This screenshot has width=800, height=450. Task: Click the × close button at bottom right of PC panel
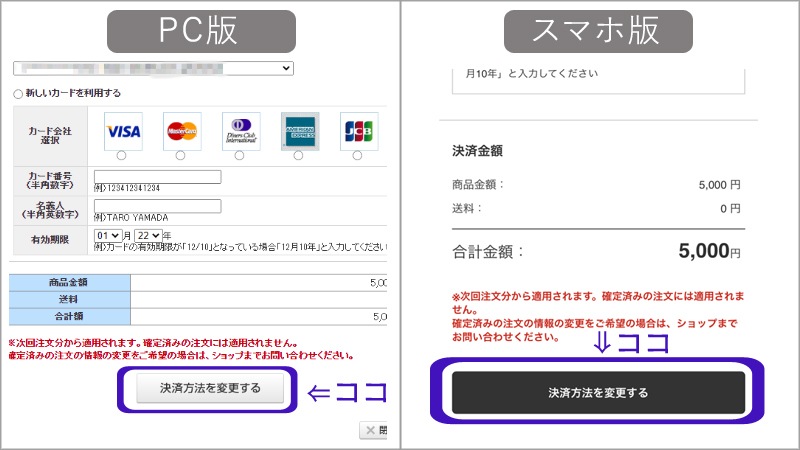pos(373,430)
